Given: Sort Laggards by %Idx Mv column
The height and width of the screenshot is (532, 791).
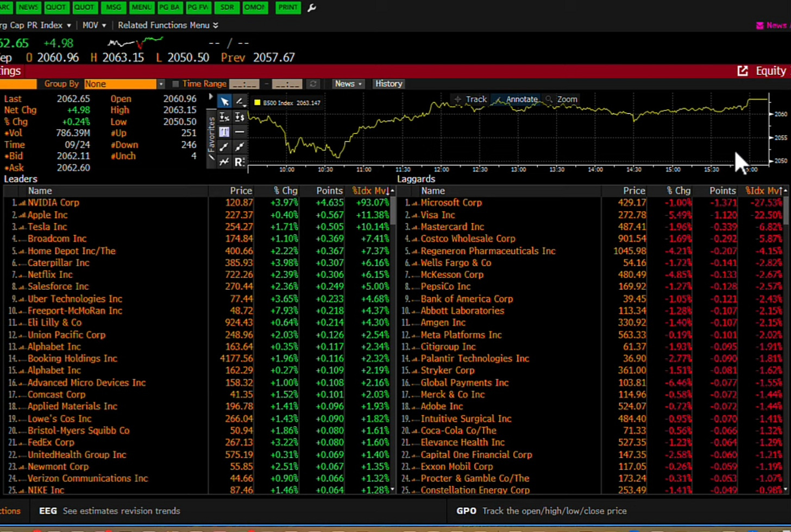Looking at the screenshot, I should [765, 191].
